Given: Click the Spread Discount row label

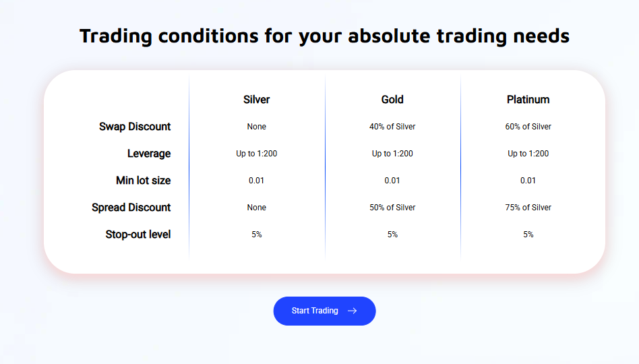Looking at the screenshot, I should coord(131,208).
